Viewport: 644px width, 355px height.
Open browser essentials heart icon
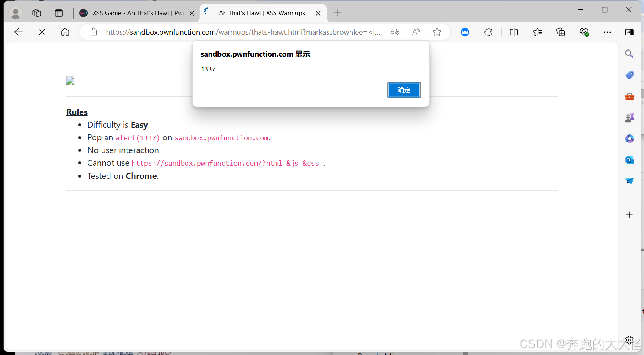pos(584,32)
